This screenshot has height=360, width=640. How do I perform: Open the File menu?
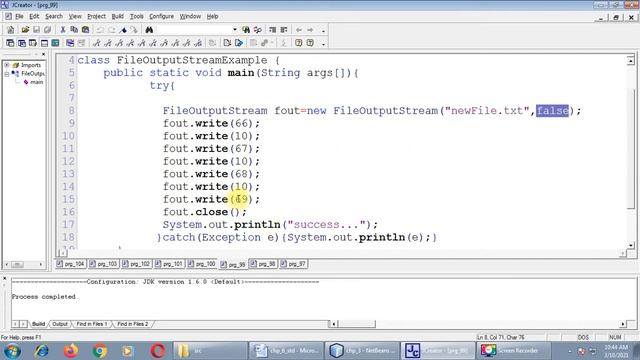pyautogui.click(x=19, y=16)
